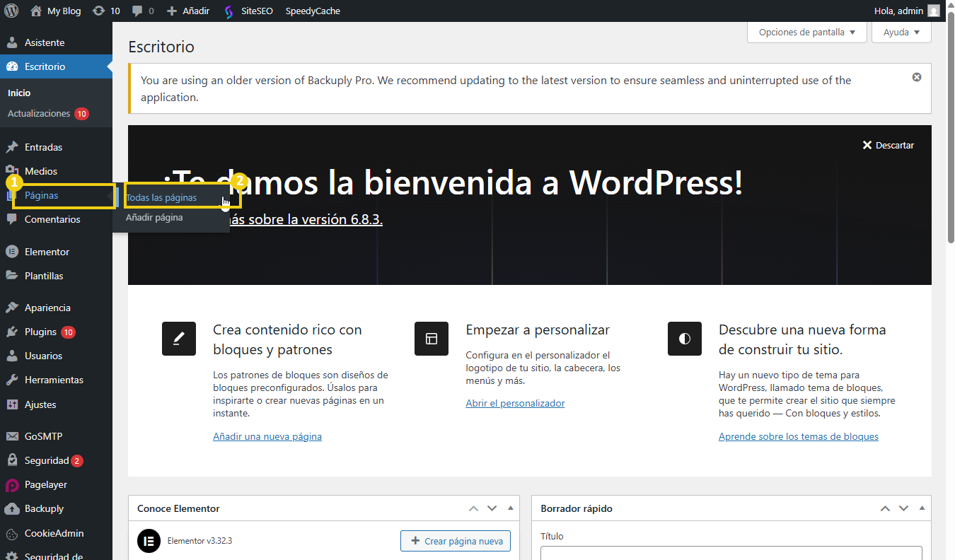Select Todas las páginas submenu item
955x560 pixels.
click(x=161, y=198)
